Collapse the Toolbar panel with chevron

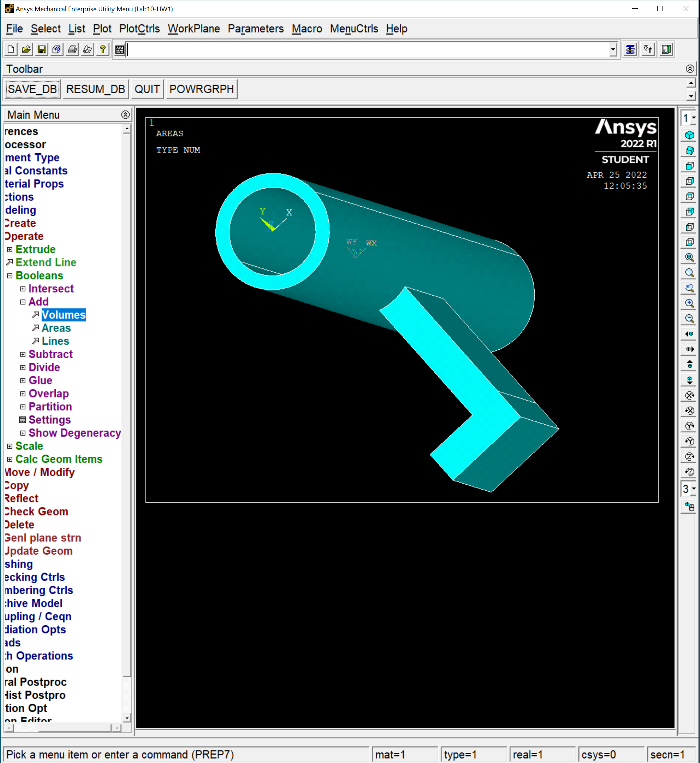click(689, 68)
